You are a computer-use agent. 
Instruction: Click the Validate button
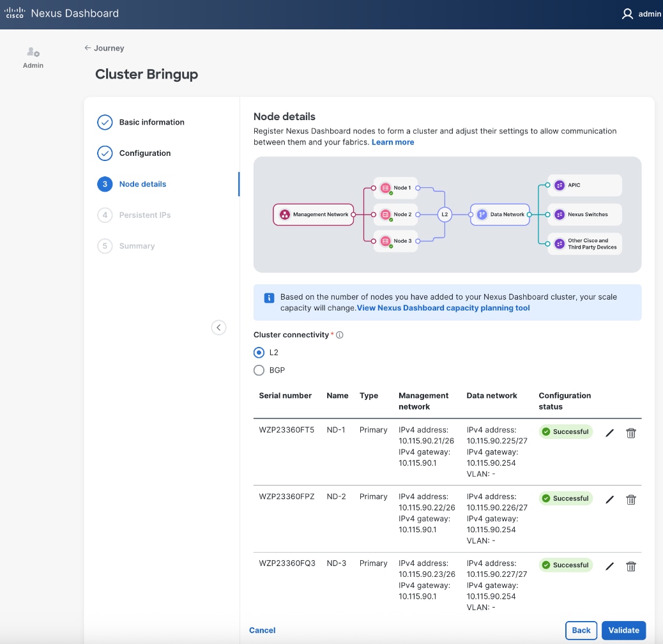pyautogui.click(x=623, y=630)
